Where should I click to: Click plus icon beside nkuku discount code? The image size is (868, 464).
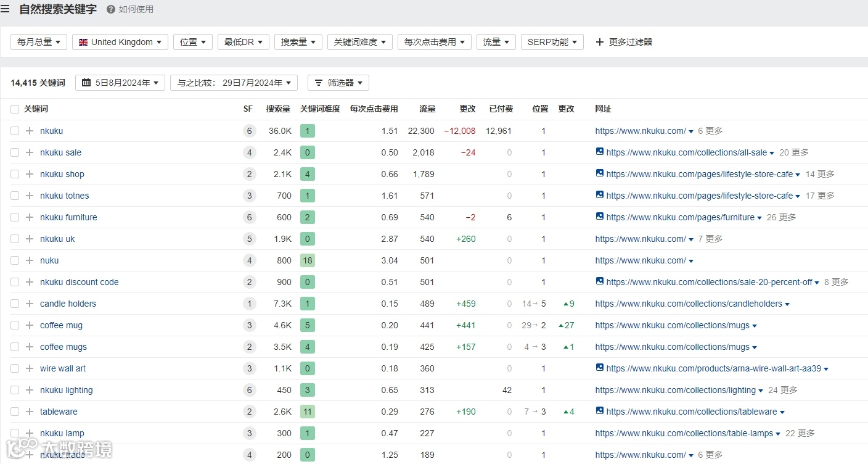coord(30,282)
